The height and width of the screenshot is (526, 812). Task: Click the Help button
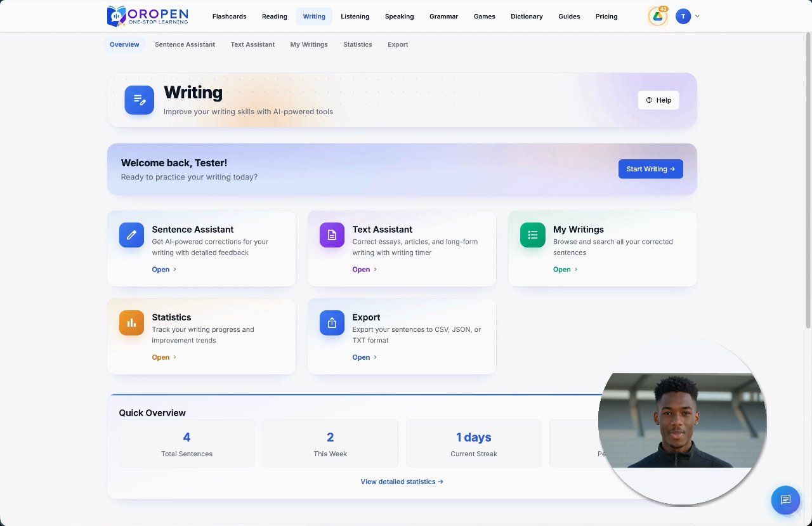[x=658, y=100]
